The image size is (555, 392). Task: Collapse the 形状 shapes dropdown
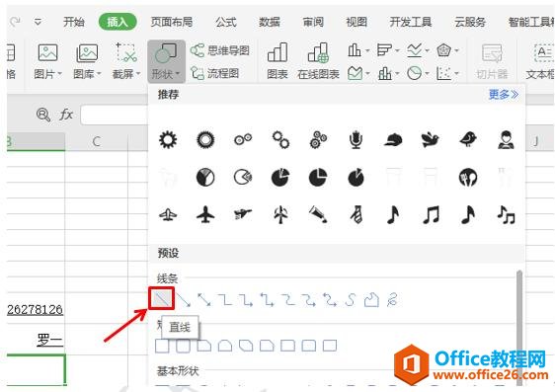pos(166,61)
